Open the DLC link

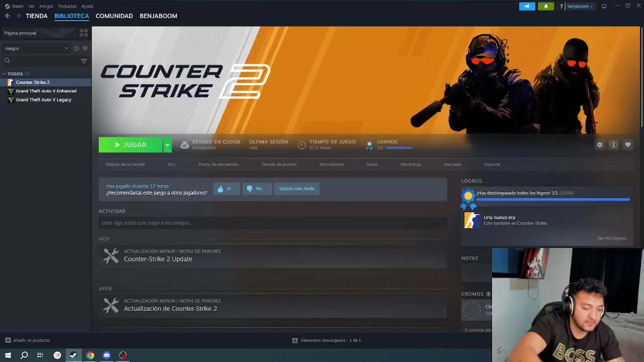[x=172, y=164]
